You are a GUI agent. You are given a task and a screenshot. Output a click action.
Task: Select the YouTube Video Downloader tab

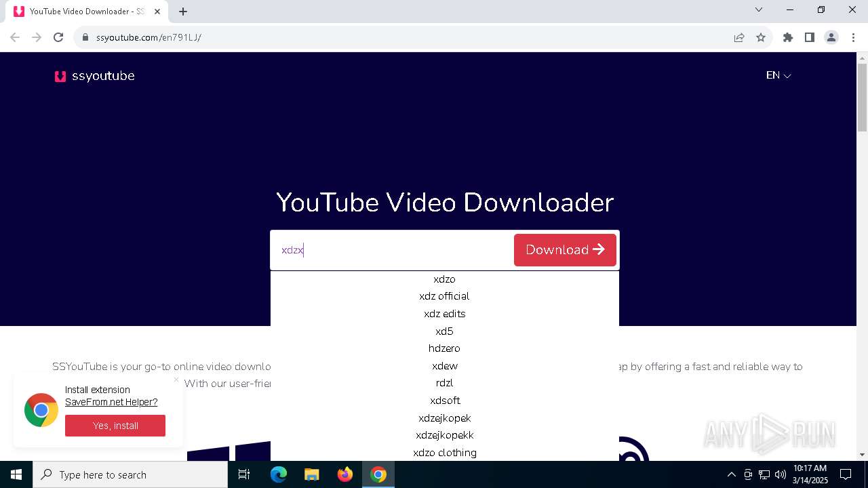pyautogui.click(x=87, y=12)
